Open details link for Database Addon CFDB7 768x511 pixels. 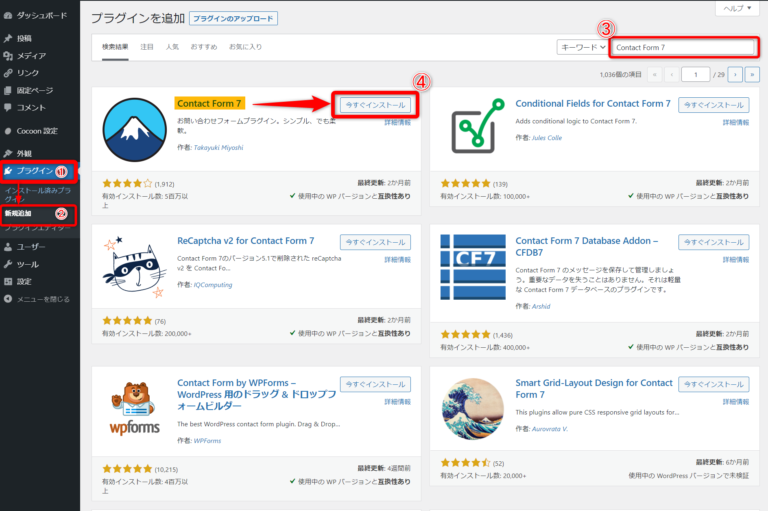click(x=736, y=260)
